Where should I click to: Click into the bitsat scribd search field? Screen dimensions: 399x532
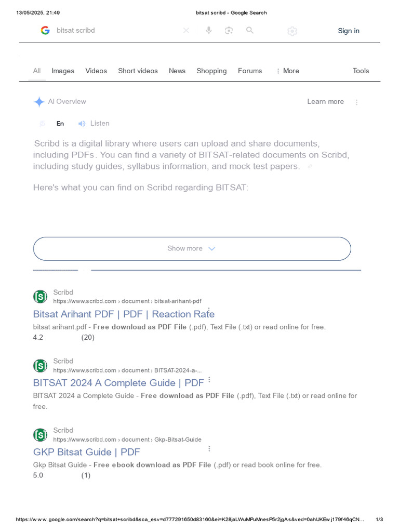[115, 31]
